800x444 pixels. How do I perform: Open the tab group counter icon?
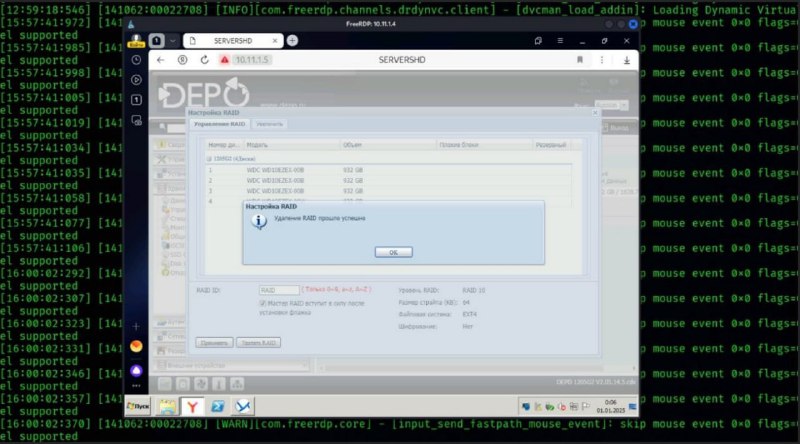pos(157,40)
